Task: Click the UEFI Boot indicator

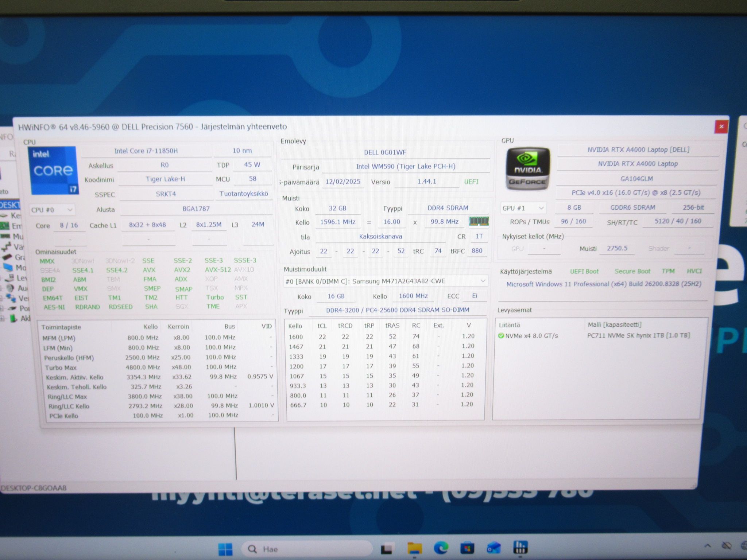Action: click(584, 271)
